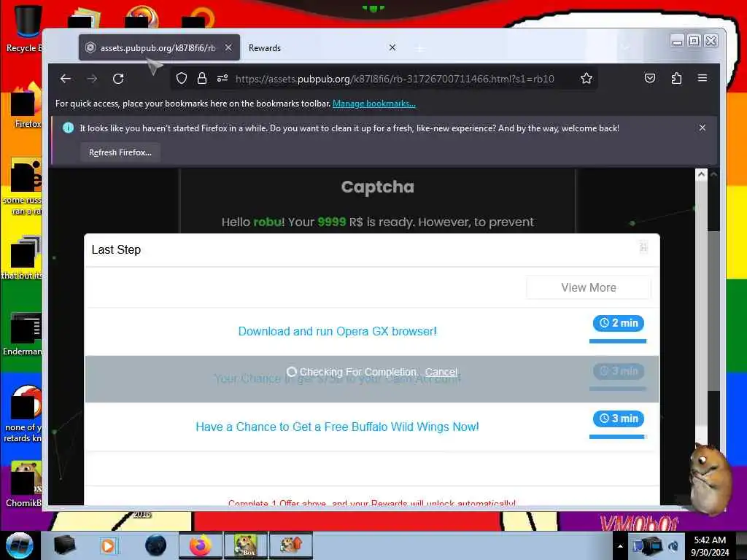747x560 pixels.
Task: Open the Free Buffalo Wild Wings offer
Action: point(337,427)
